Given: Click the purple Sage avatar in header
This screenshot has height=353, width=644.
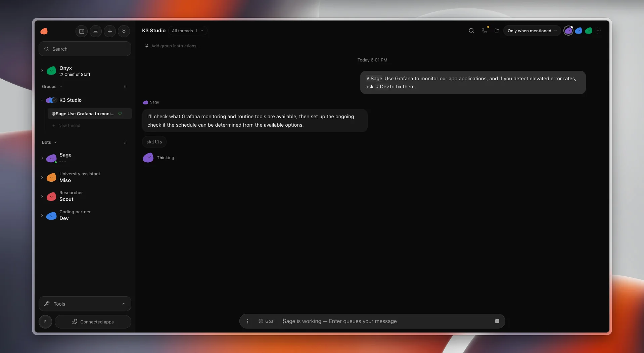Looking at the screenshot, I should point(568,31).
